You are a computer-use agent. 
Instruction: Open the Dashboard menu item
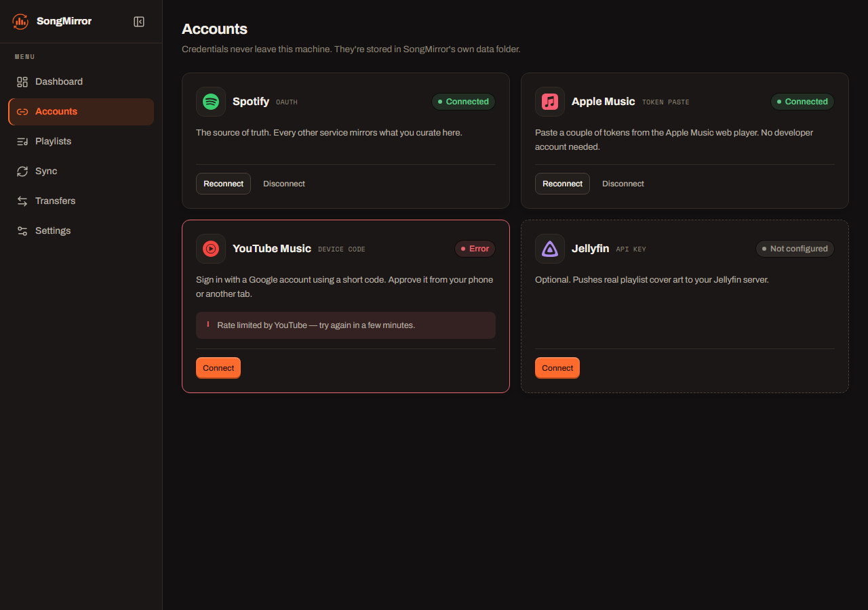[81, 81]
